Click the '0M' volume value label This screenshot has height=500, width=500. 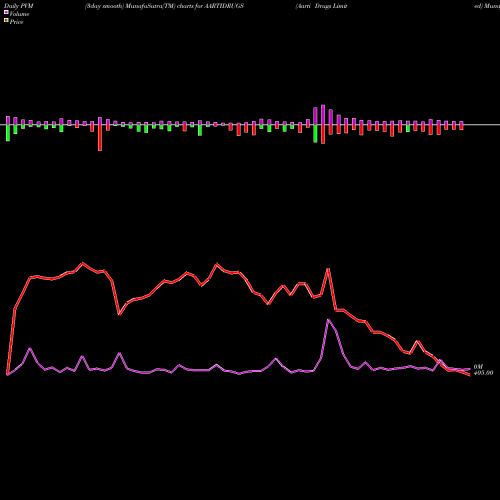478,367
